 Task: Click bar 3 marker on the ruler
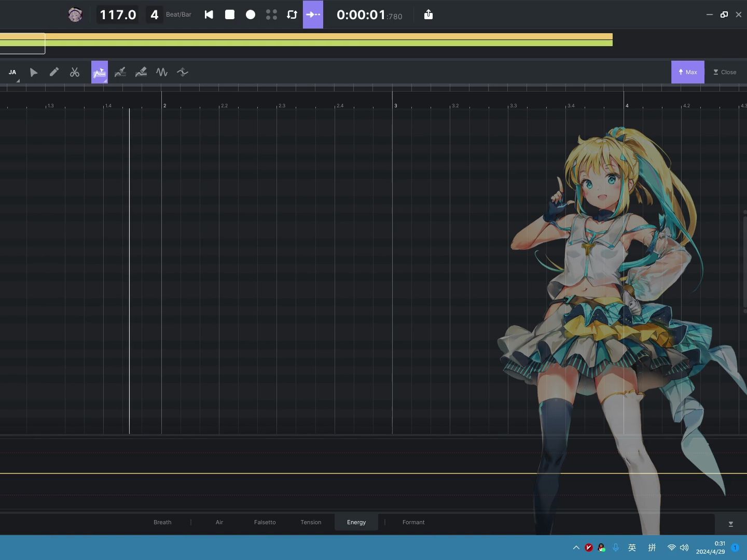(395, 105)
